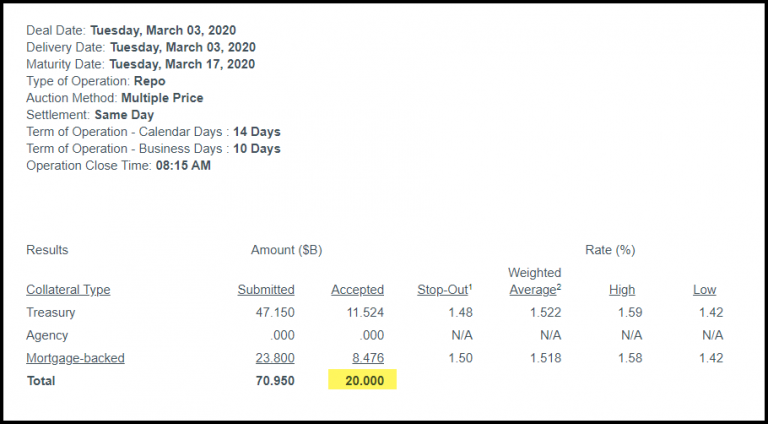Click the Accepted column header
Image resolution: width=768 pixels, height=424 pixels.
point(357,290)
